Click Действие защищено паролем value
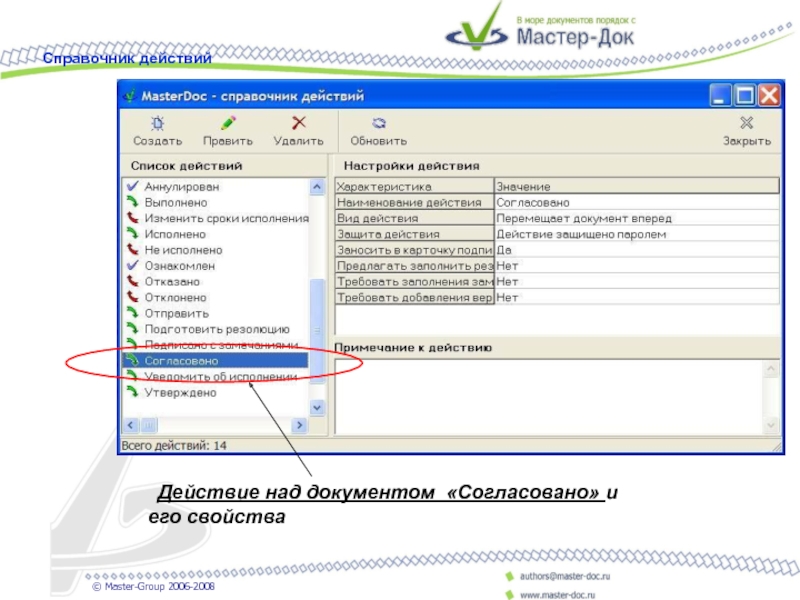800x600 pixels. pos(637,234)
